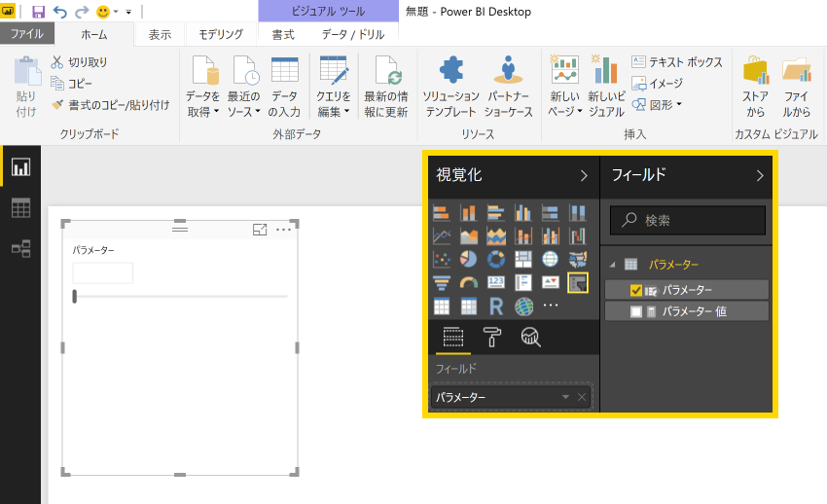
Task: Switch to the モデリング tab
Action: [x=221, y=34]
